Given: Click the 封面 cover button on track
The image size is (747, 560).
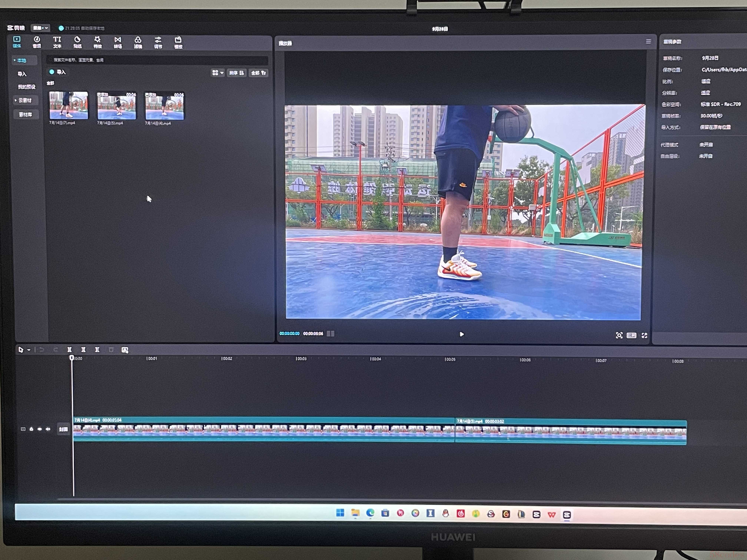Looking at the screenshot, I should point(63,429).
